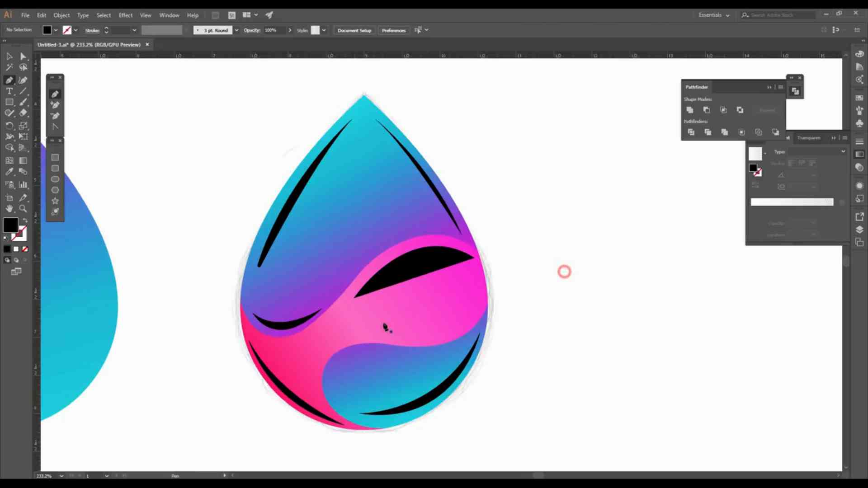Choose Add Anchor Point tool in floating panel
The image size is (868, 488).
pyautogui.click(x=55, y=105)
